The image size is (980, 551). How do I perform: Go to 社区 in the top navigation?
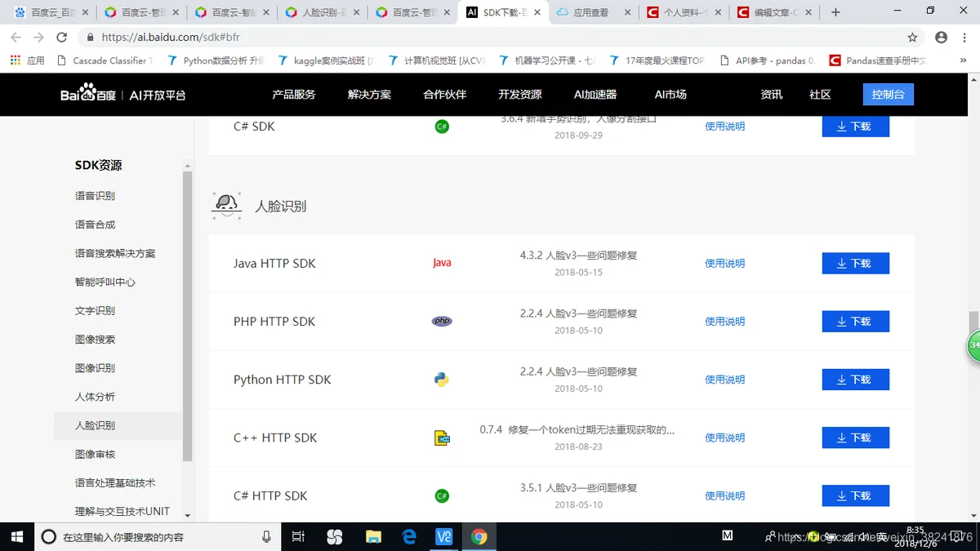[x=820, y=95]
